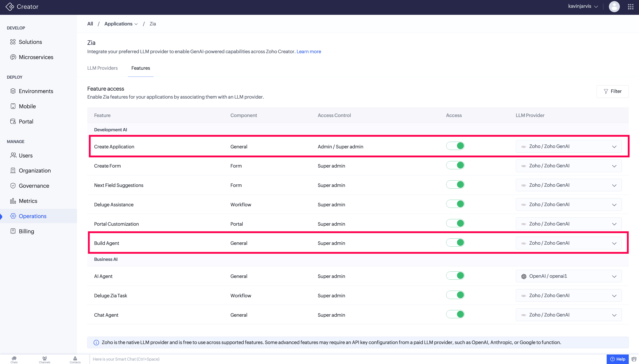Open Channels in the bottom bar
This screenshot has height=364, width=639.
tap(45, 360)
